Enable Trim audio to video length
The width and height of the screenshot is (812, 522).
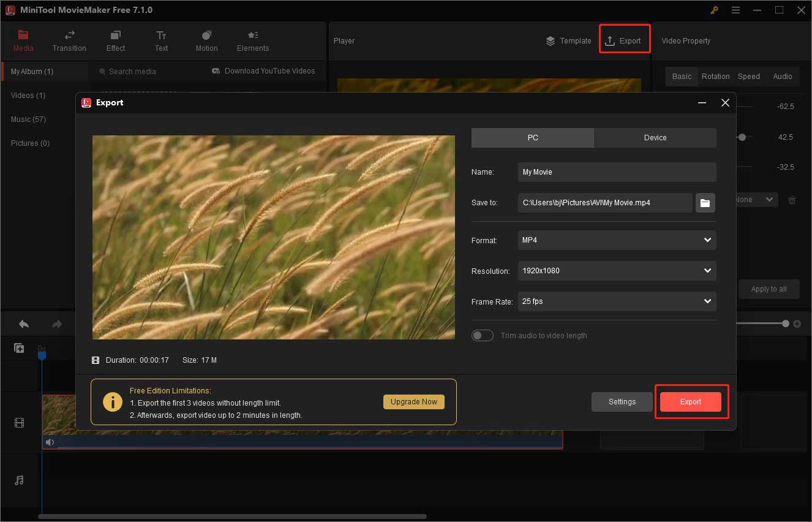point(483,335)
